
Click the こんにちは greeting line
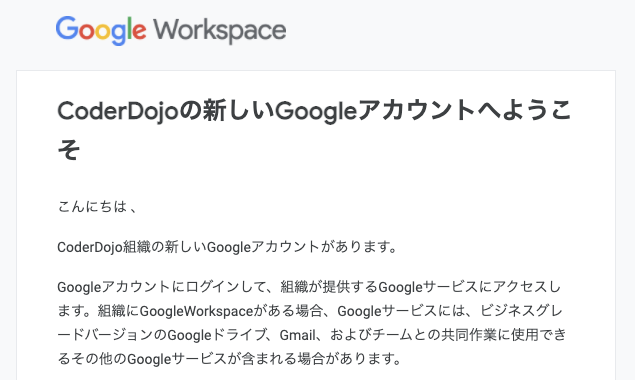98,207
